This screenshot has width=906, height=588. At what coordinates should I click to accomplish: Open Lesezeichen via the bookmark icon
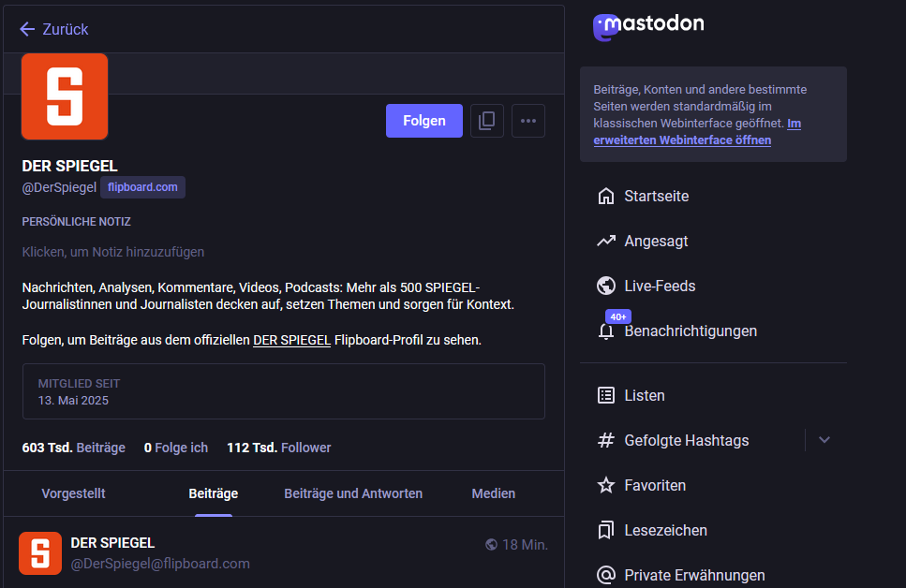pos(606,531)
